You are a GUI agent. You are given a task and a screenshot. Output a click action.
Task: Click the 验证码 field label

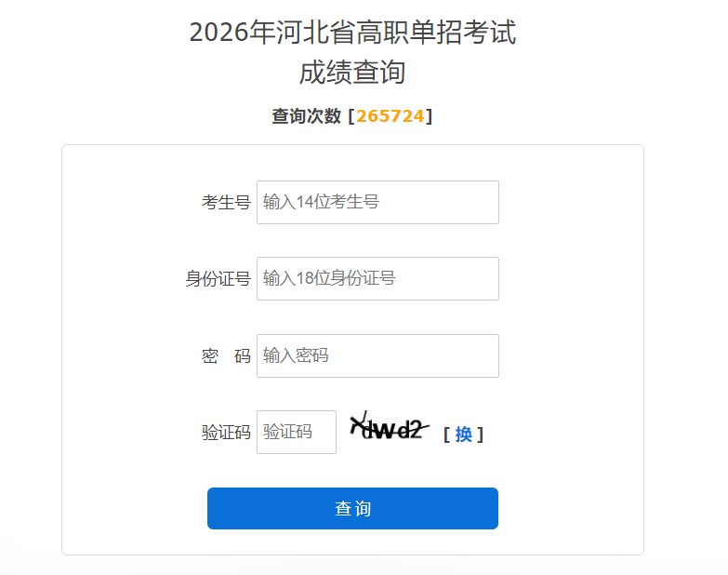pyautogui.click(x=226, y=433)
